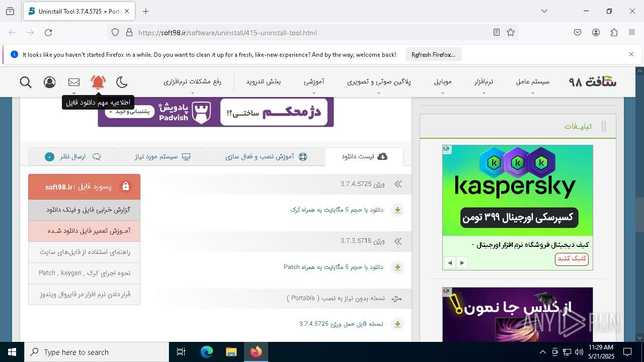Open Firefox account icon in toolbar

[x=596, y=33]
